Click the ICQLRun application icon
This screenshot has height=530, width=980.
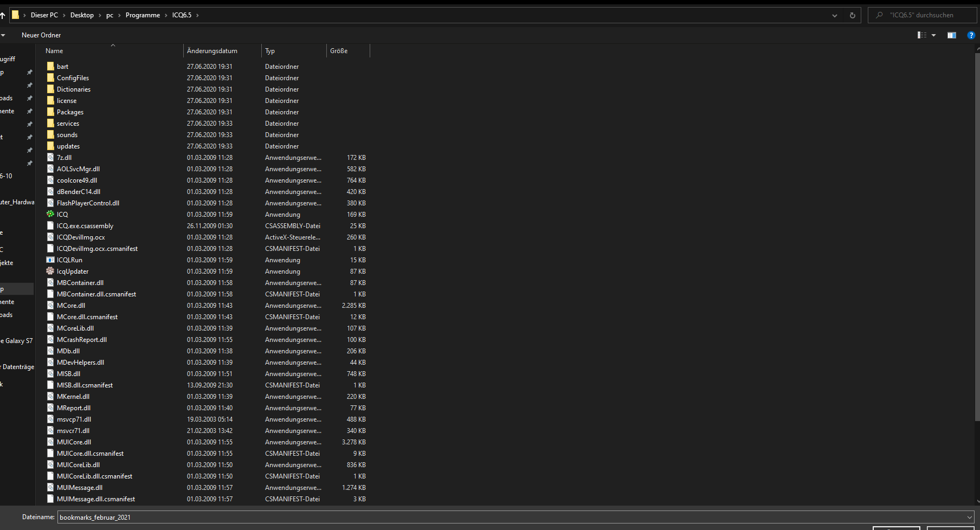(x=50, y=260)
